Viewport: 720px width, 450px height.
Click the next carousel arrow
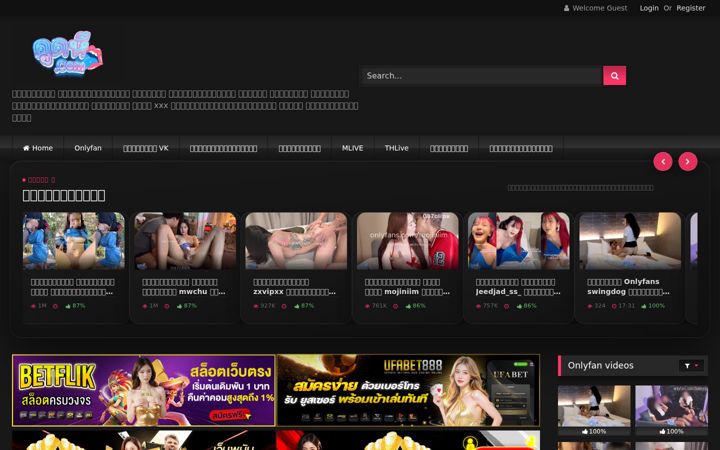coord(687,162)
